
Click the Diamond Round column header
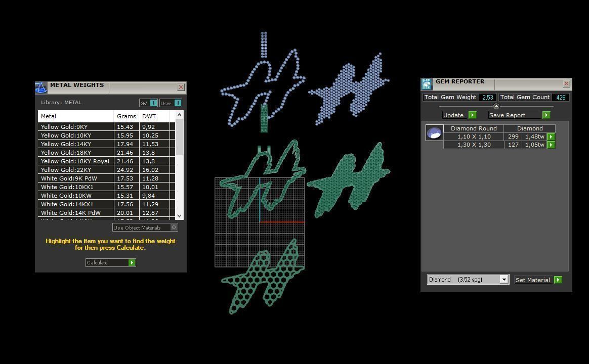[474, 128]
